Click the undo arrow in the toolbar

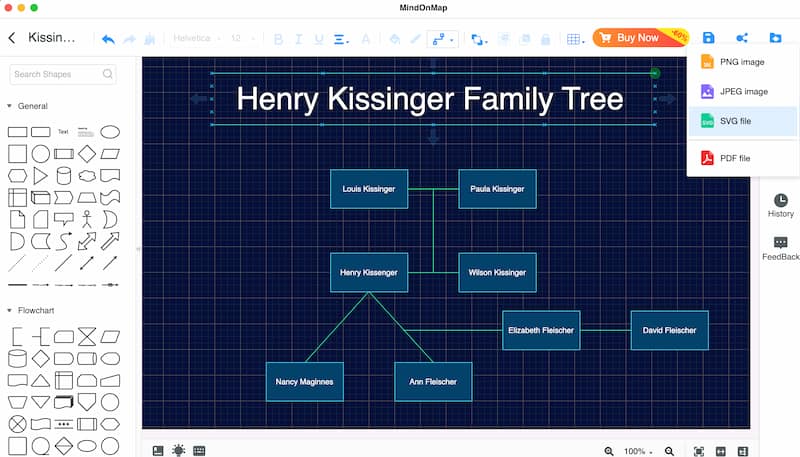tap(108, 39)
